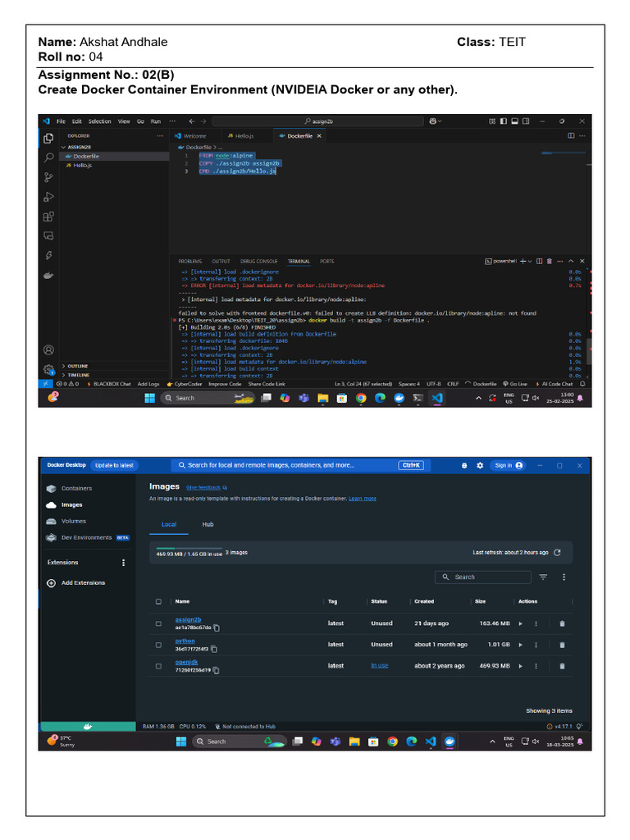Open the Source Control icon in VS Code
The image size is (630, 840).
click(48, 177)
